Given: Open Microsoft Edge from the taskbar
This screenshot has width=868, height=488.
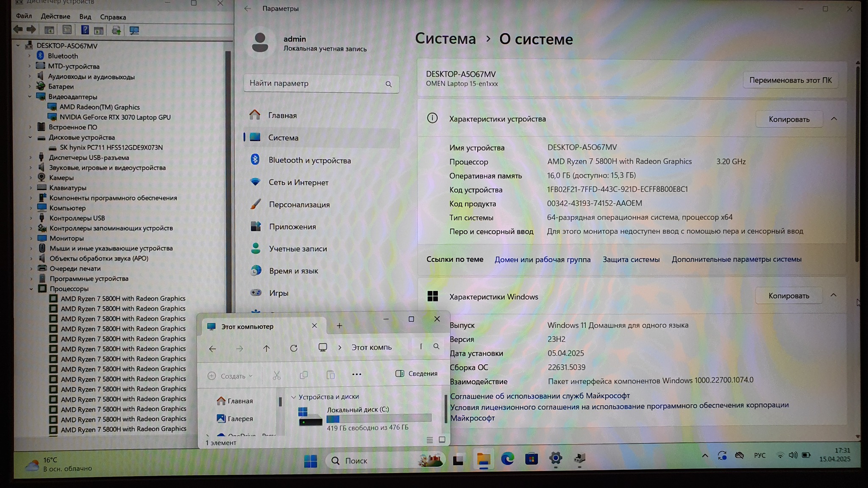Looking at the screenshot, I should [x=507, y=459].
